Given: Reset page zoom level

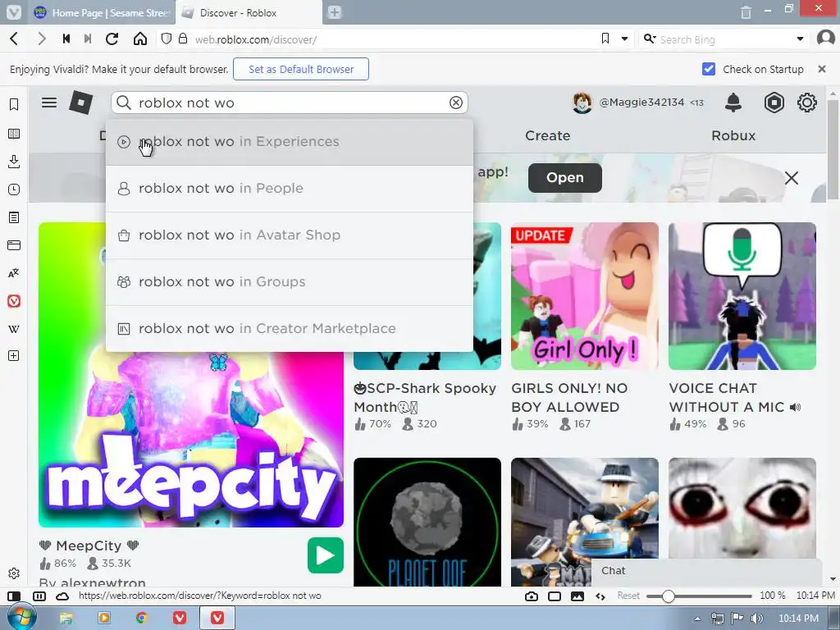Looking at the screenshot, I should click(628, 596).
